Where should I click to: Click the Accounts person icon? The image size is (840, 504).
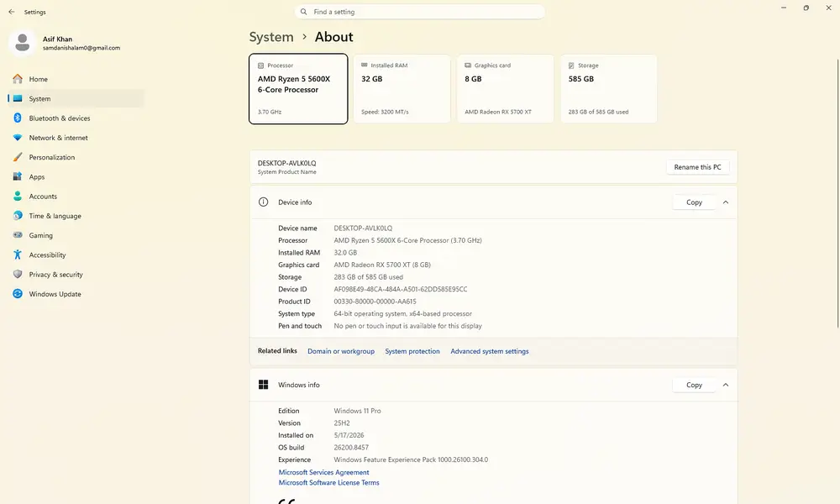coord(18,196)
